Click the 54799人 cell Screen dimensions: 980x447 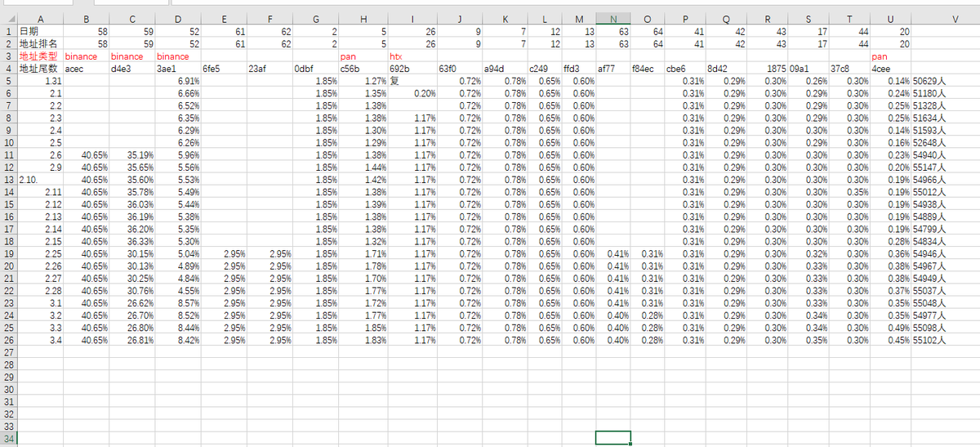pos(947,228)
